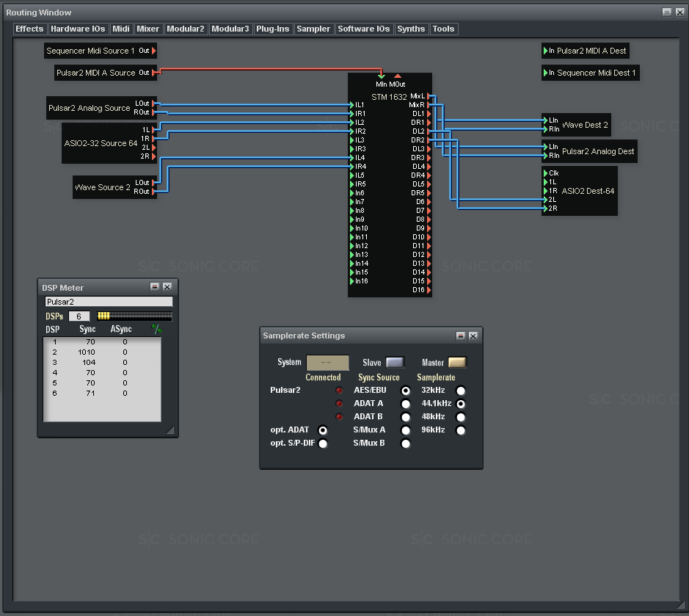Click the ASync column header
Image resolution: width=689 pixels, height=616 pixels.
pyautogui.click(x=121, y=329)
